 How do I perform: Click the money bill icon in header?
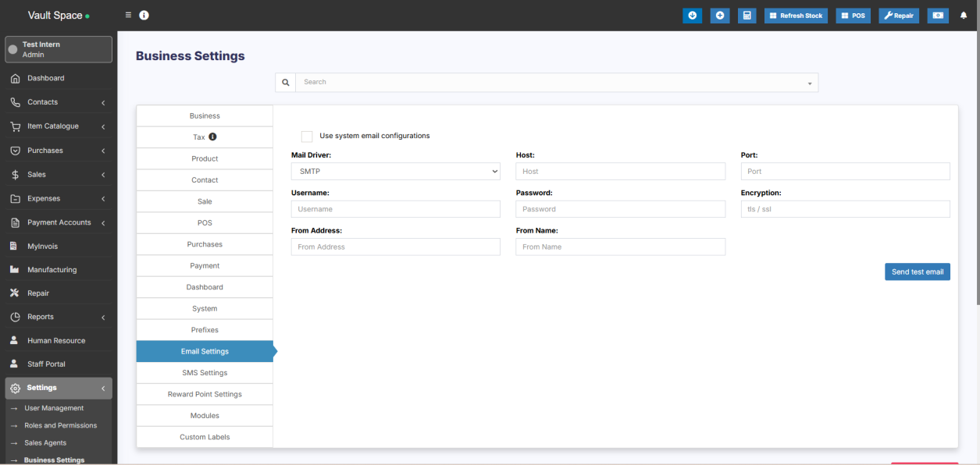[938, 16]
